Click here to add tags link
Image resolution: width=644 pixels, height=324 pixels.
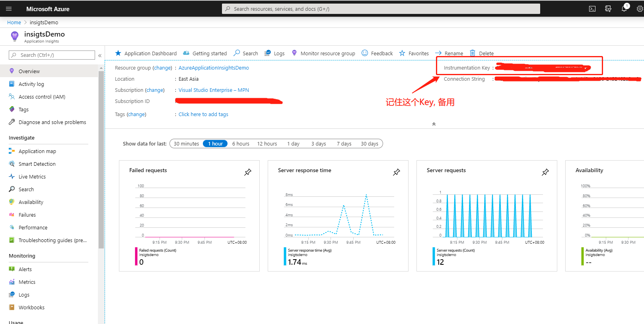203,114
